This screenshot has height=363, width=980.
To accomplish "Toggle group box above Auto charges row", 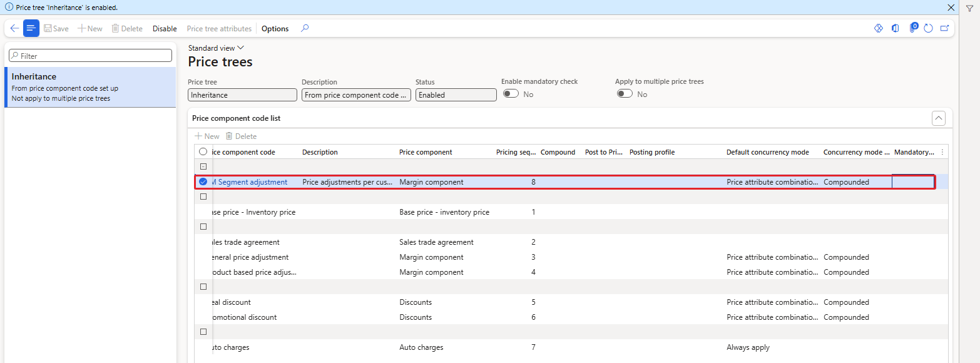I will (x=203, y=332).
